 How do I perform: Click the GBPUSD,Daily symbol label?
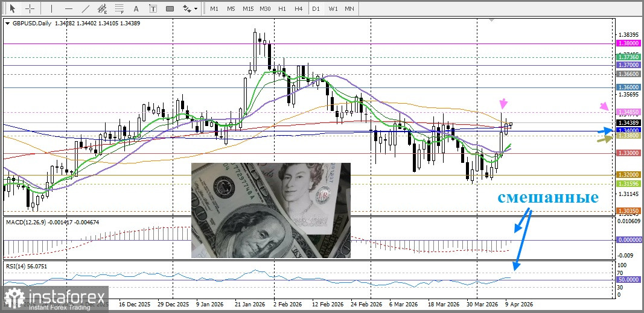click(x=31, y=24)
